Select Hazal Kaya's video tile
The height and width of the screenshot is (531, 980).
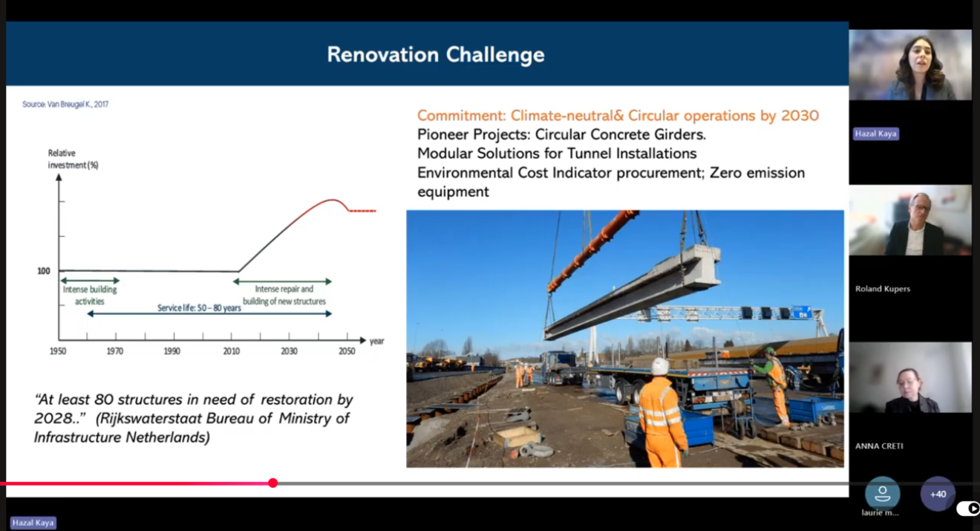tap(910, 65)
